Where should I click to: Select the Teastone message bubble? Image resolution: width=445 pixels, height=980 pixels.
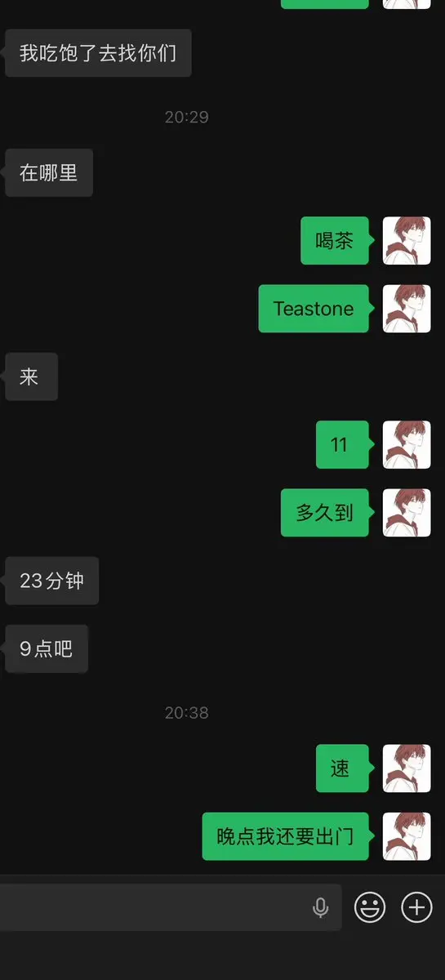pyautogui.click(x=314, y=309)
